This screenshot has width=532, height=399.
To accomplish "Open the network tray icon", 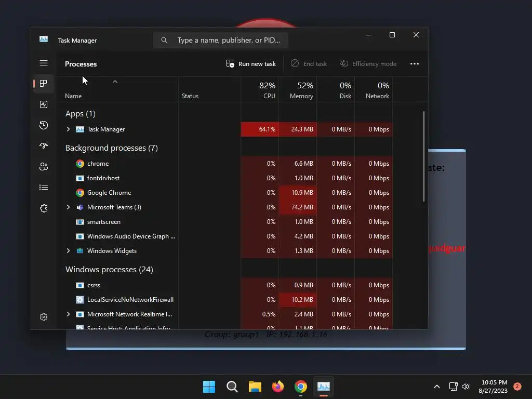I will (453, 387).
